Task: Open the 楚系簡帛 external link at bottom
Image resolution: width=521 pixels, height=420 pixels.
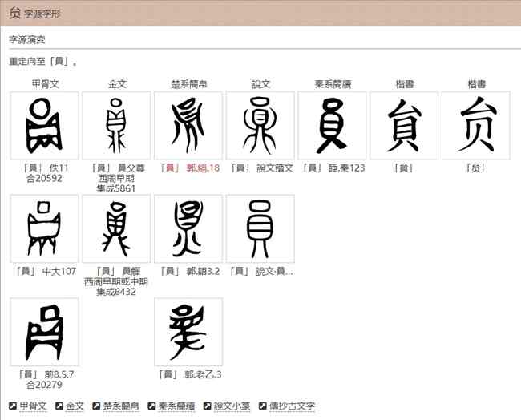Action: [120, 406]
